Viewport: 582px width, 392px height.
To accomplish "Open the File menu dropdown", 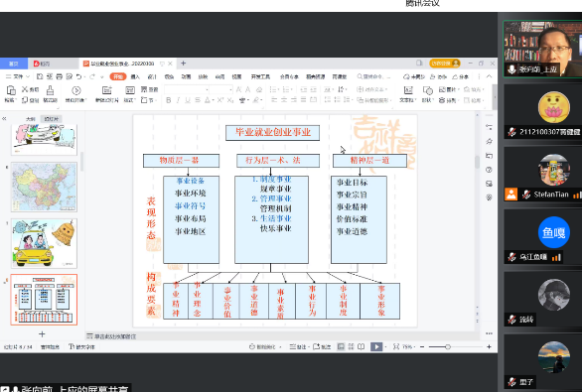I will [18, 76].
